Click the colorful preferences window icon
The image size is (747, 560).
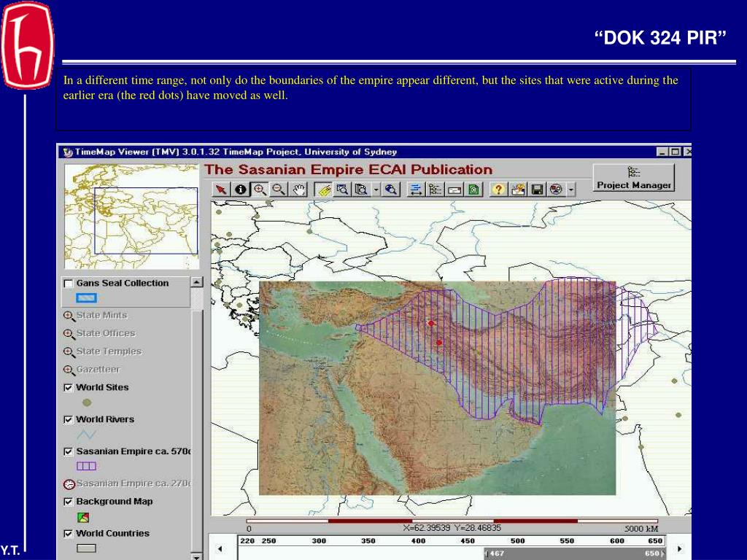518,190
